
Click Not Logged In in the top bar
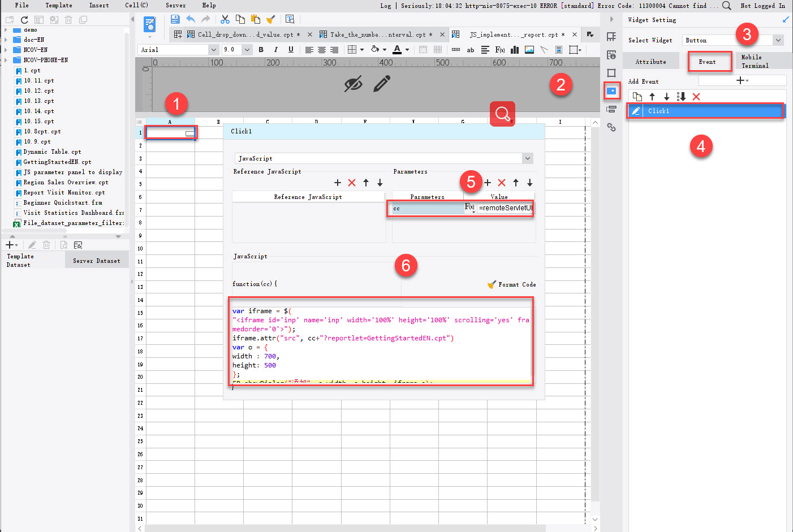[x=763, y=6]
